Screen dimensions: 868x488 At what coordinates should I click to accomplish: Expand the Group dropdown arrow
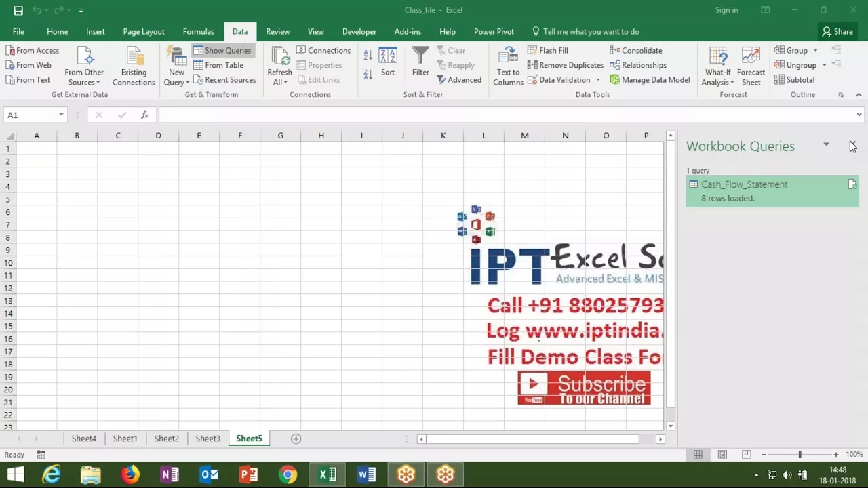tap(815, 50)
